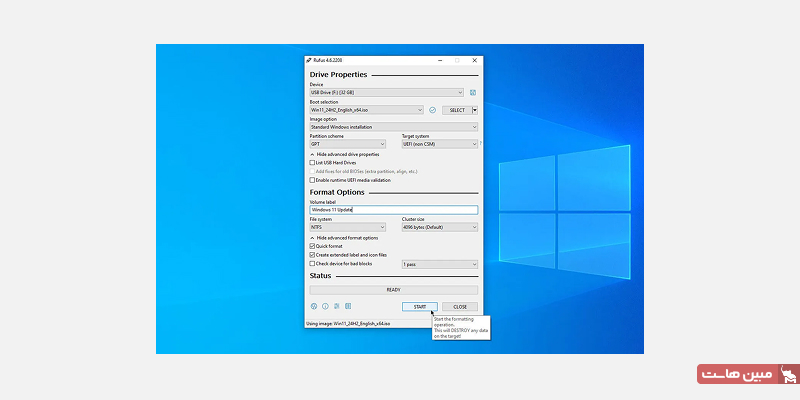This screenshot has height=400, width=800.
Task: Collapse Hide advanced drive properties
Action: 344,154
